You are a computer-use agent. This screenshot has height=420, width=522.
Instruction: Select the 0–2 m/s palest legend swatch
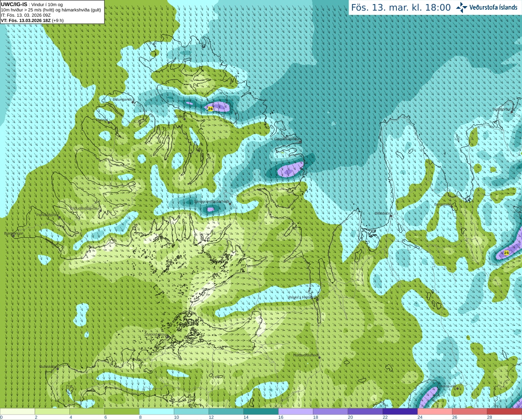[18, 411]
